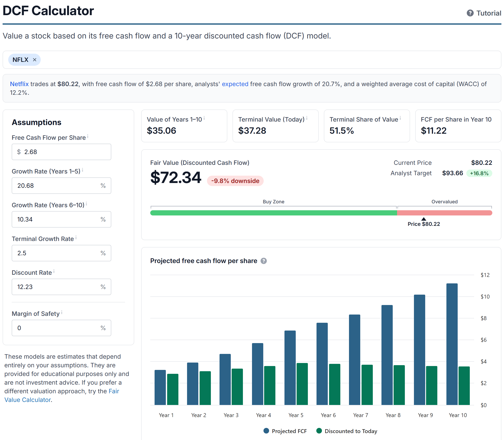Show info for Terminal Share of Value

click(400, 118)
